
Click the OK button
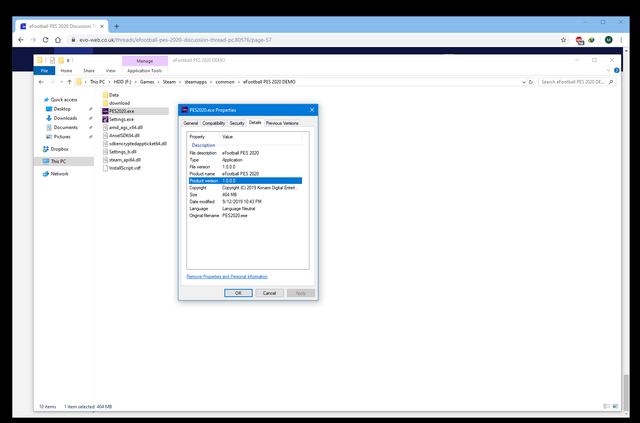pos(238,293)
